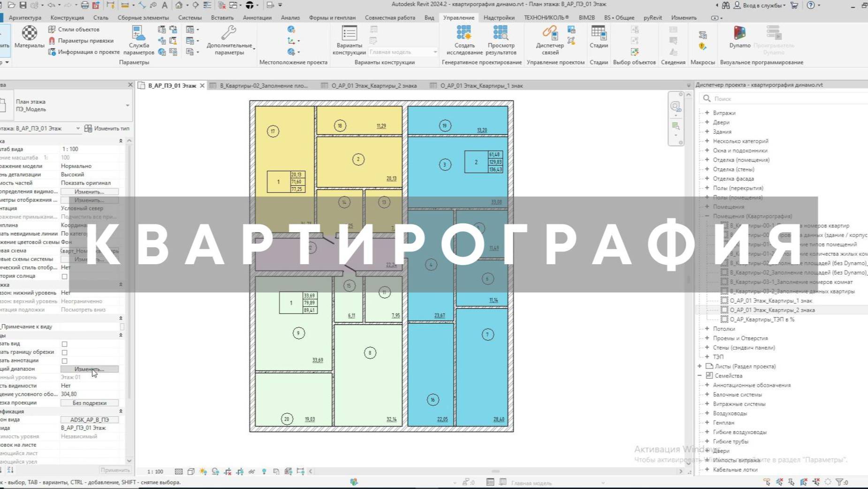Expand the Потолки tree node
The height and width of the screenshot is (489, 868).
pyautogui.click(x=707, y=329)
